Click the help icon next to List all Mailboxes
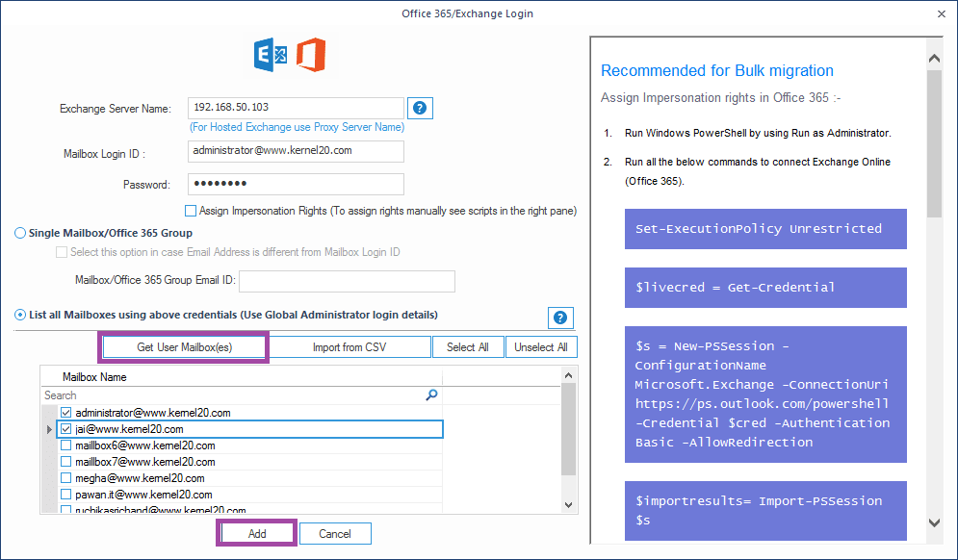Screen dimensions: 958x560 [x=560, y=318]
